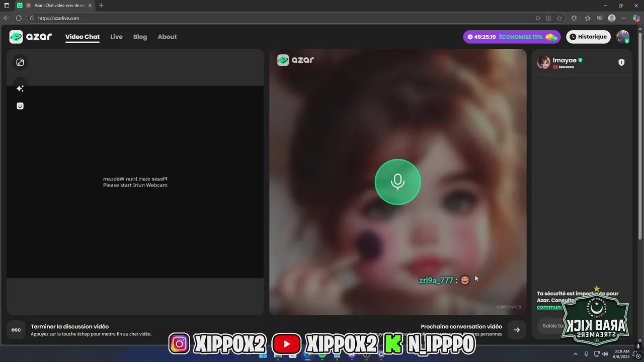The height and width of the screenshot is (362, 644).
Task: Open a new browser tab
Action: click(101, 6)
